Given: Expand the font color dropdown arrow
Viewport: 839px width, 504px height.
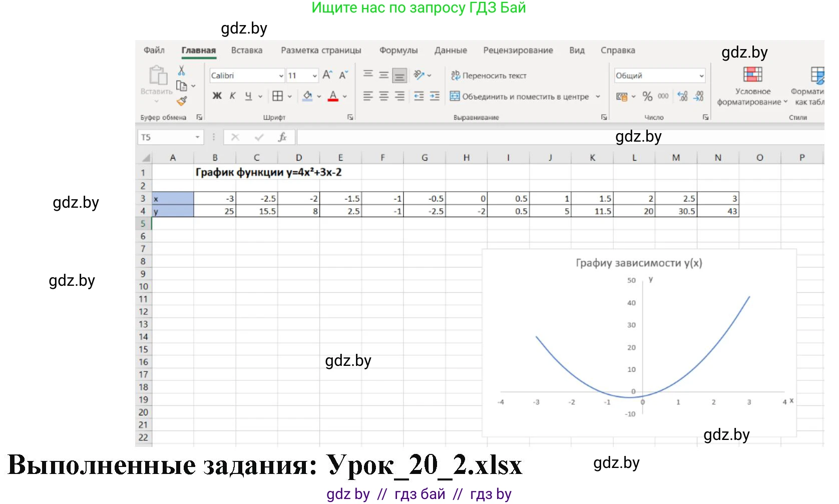Looking at the screenshot, I should [345, 96].
